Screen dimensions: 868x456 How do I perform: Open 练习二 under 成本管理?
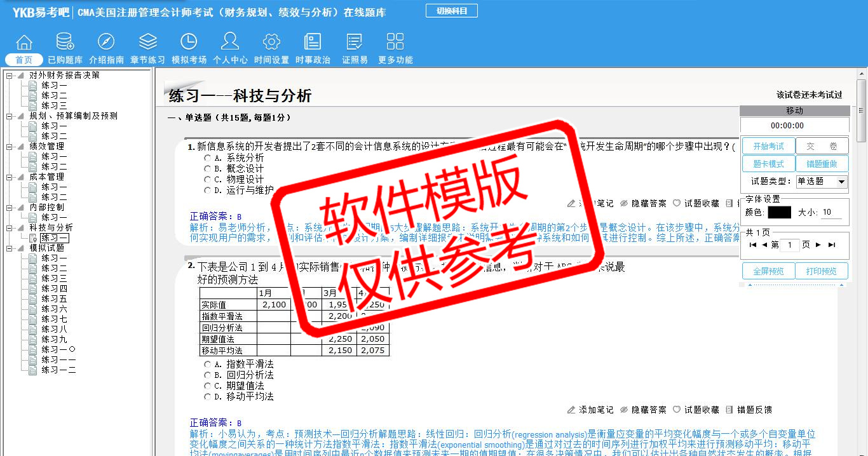click(x=54, y=197)
